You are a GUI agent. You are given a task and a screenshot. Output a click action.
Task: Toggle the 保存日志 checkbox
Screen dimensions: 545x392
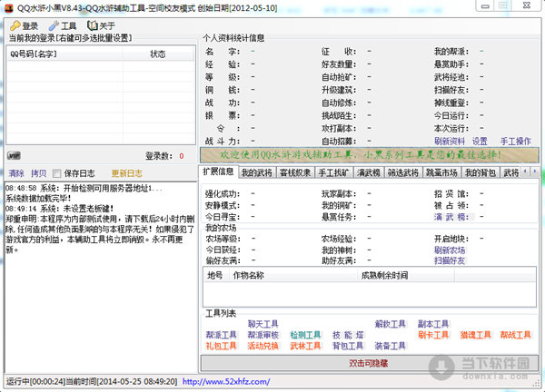[x=57, y=173]
